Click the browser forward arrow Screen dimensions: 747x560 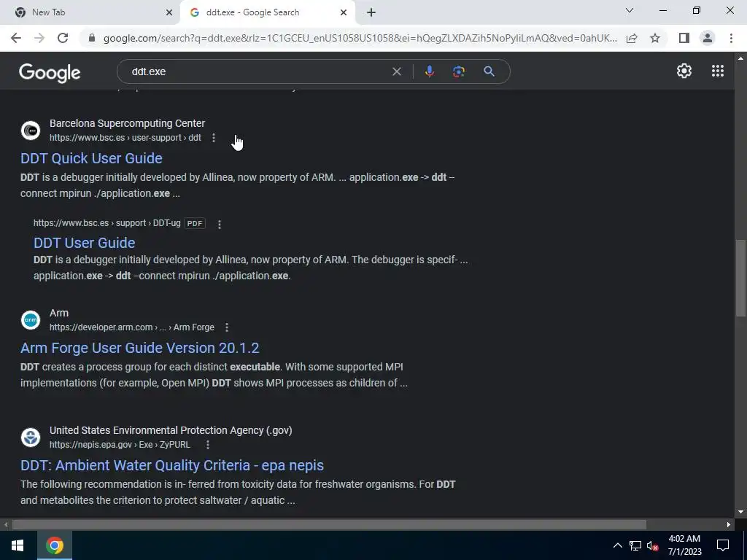click(x=39, y=38)
